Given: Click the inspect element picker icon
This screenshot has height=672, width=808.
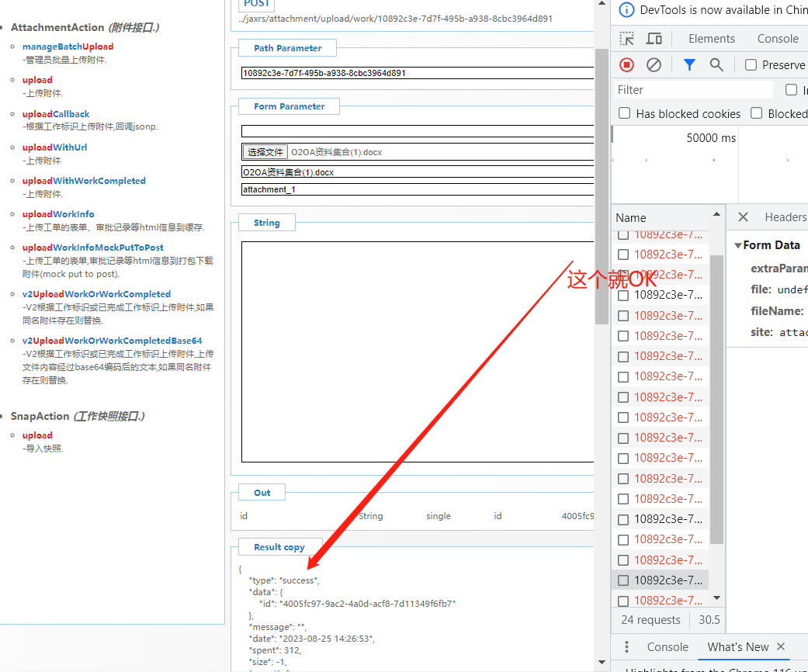Looking at the screenshot, I should coord(627,39).
